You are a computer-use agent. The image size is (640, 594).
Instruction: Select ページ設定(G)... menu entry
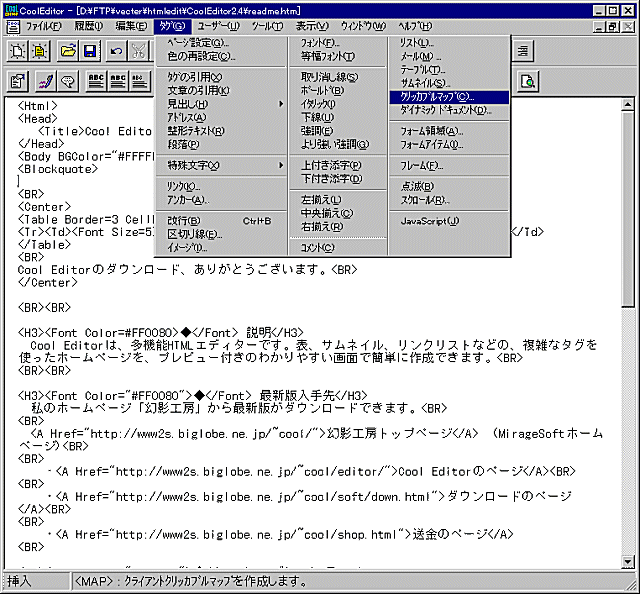[x=221, y=43]
